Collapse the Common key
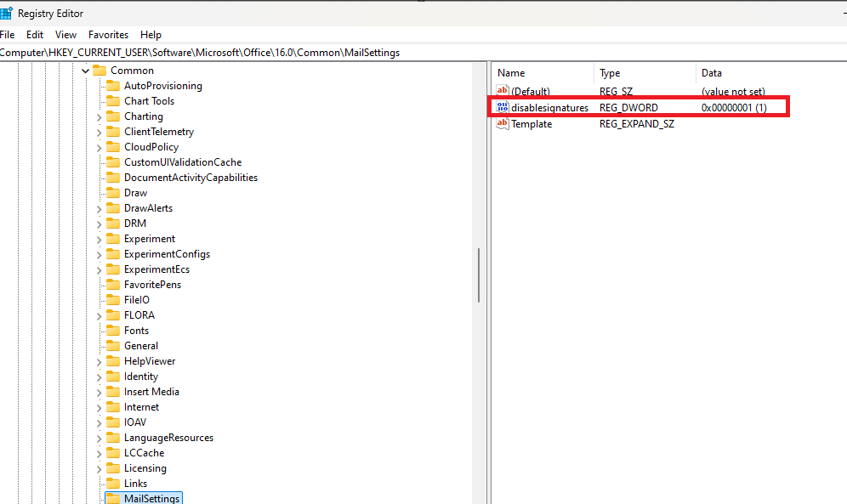Viewport: 847px width, 504px height. click(85, 70)
